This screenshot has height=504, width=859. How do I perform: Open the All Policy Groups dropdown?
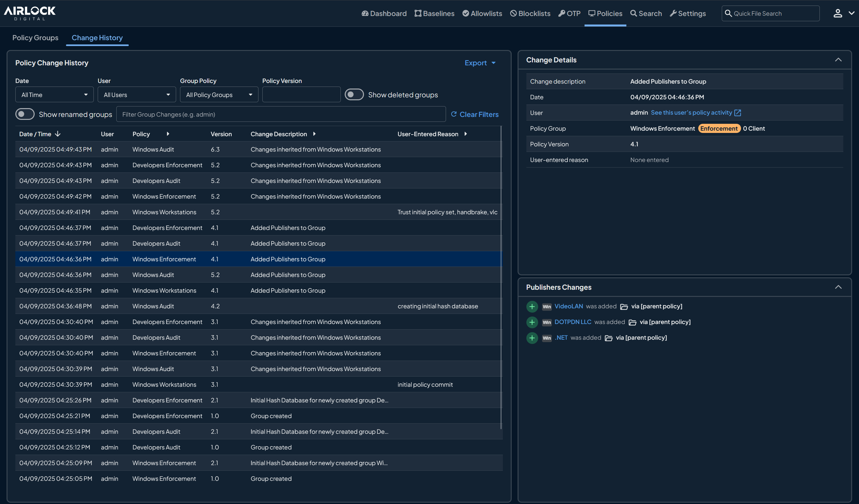click(219, 94)
